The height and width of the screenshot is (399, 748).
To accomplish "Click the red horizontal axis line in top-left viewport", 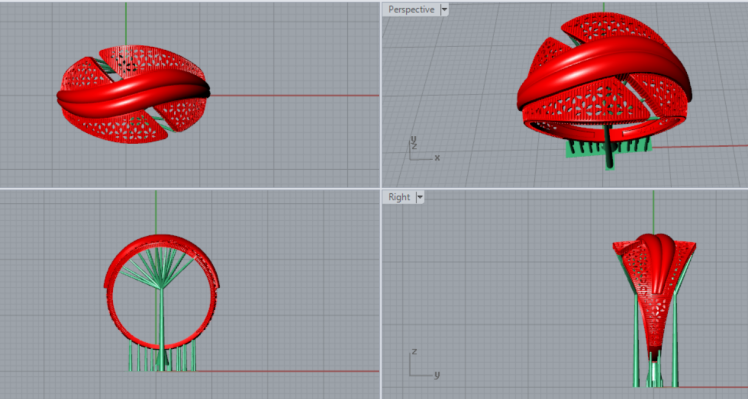I will [295, 95].
